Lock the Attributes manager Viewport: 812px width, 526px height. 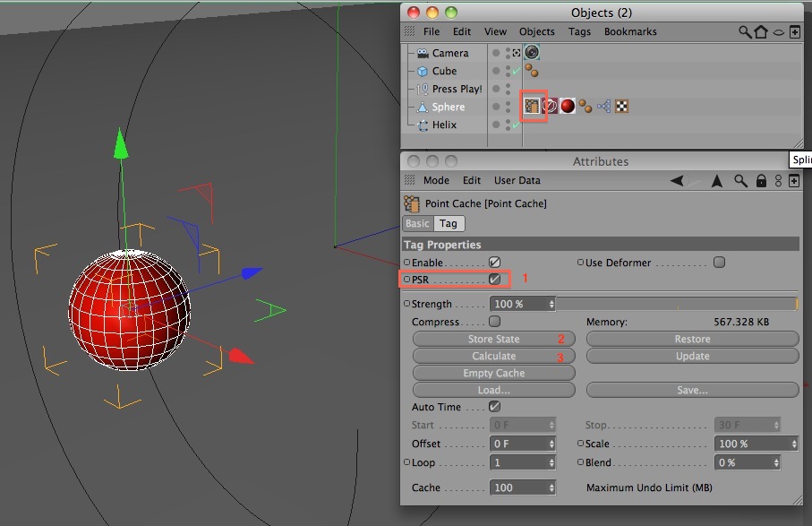point(761,180)
